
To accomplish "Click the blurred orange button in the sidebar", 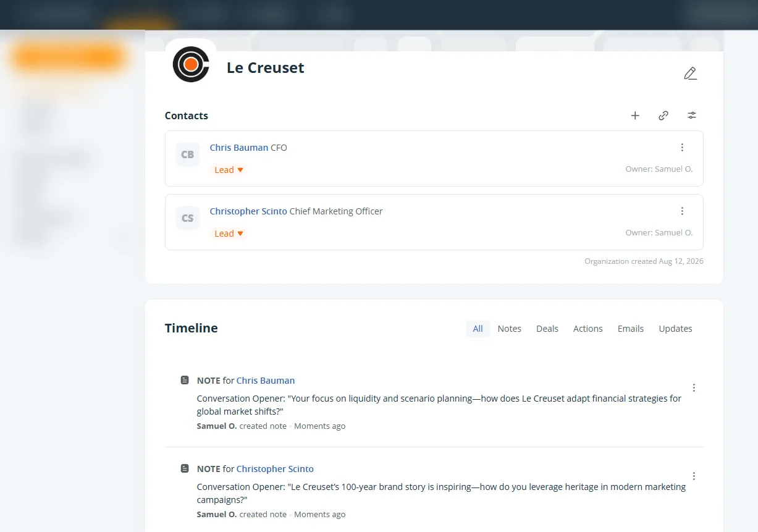I will [69, 57].
